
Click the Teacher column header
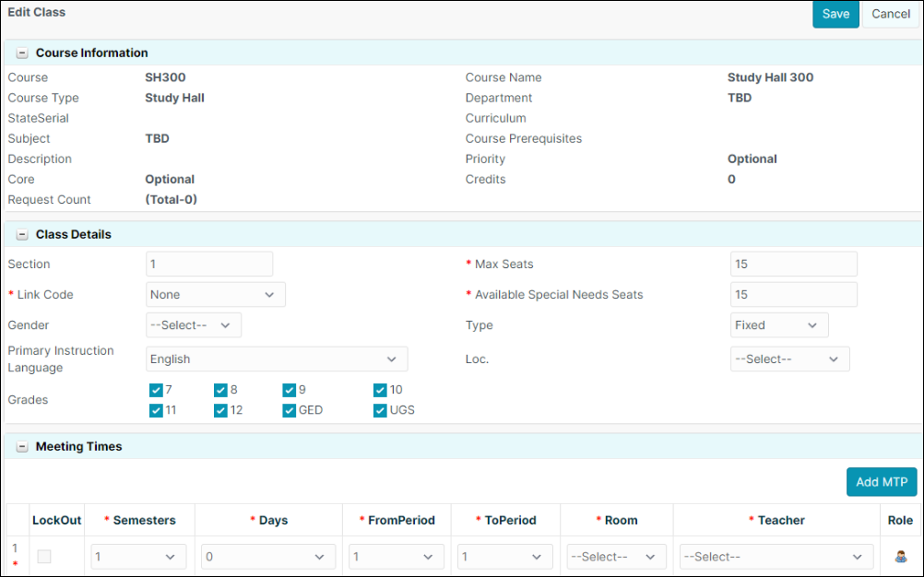(x=776, y=521)
